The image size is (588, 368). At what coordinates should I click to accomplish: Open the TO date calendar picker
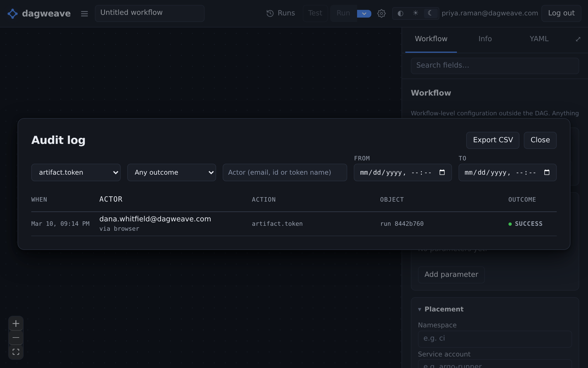547,172
